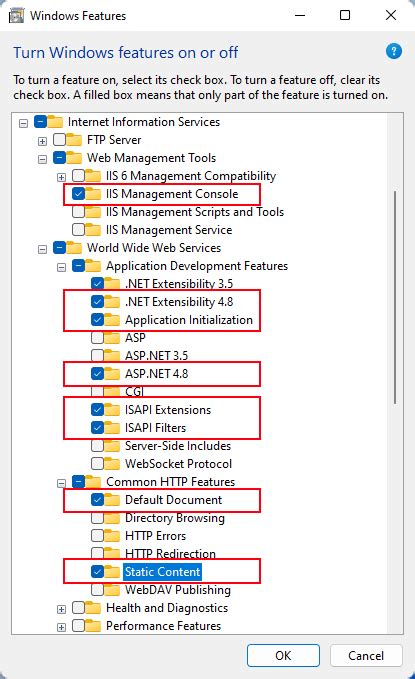This screenshot has width=415, height=679.
Task: Toggle the ISAPI Filters checkbox
Action: [97, 428]
